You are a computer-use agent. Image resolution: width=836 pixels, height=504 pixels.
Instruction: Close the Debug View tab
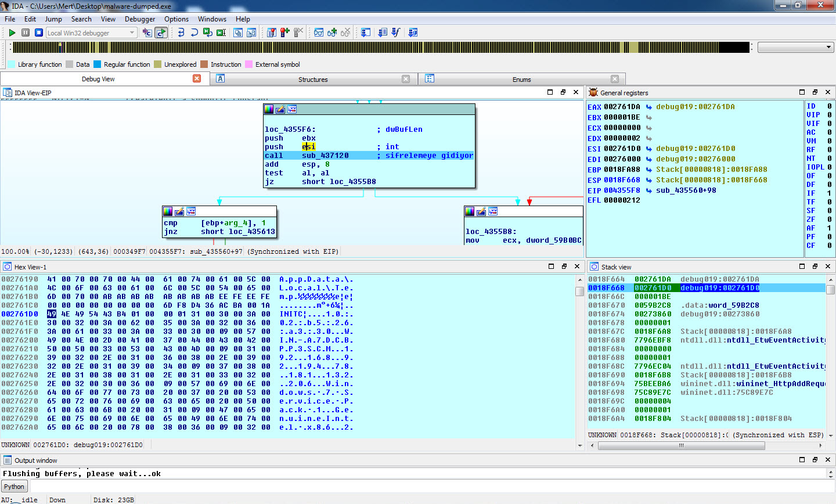197,78
